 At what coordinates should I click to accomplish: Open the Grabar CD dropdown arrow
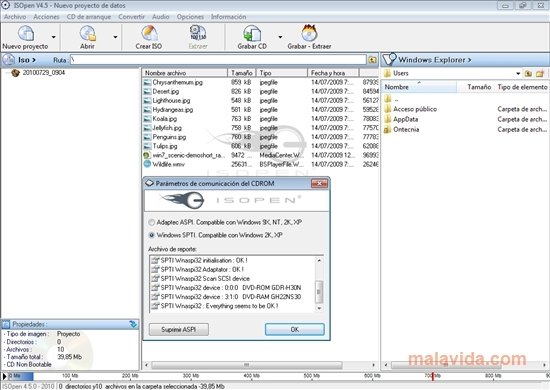click(280, 37)
